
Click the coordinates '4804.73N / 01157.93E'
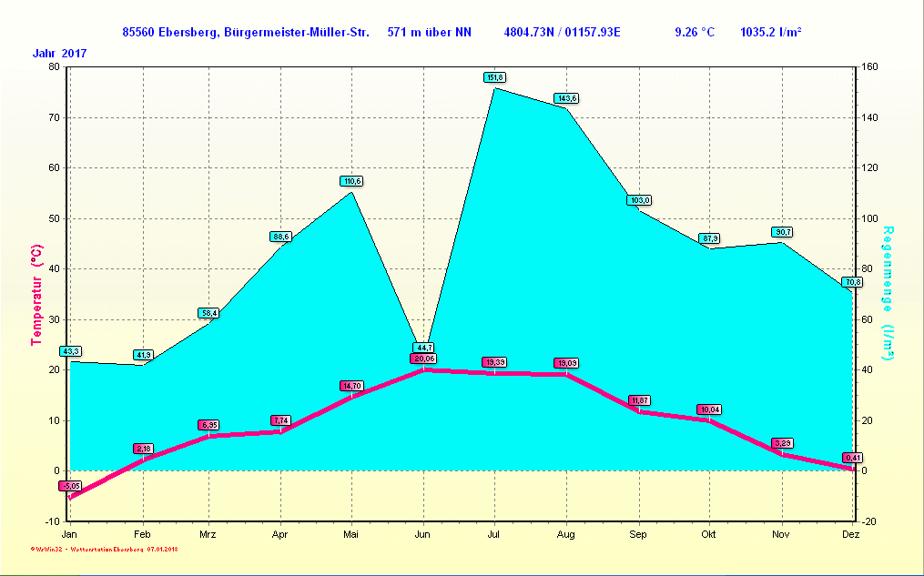click(x=562, y=33)
